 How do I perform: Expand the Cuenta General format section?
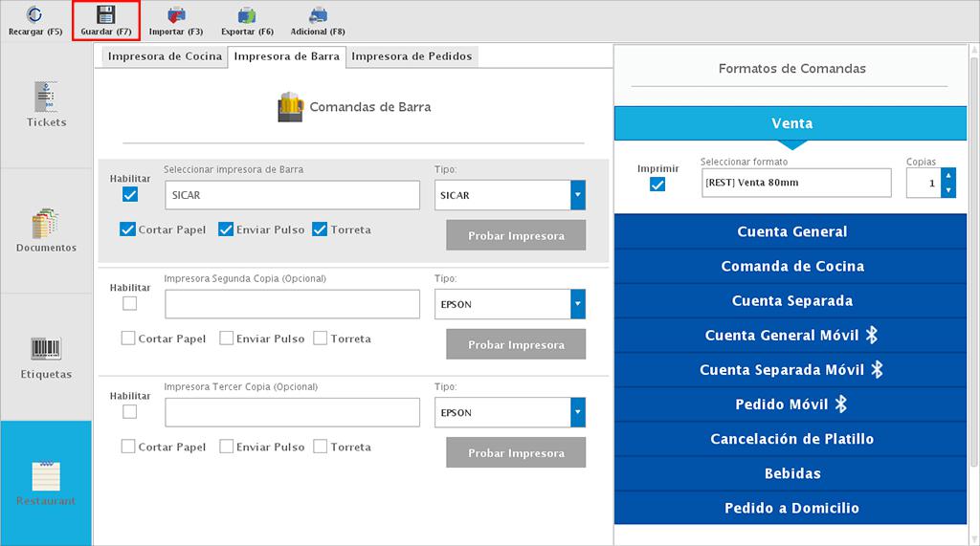click(x=791, y=231)
